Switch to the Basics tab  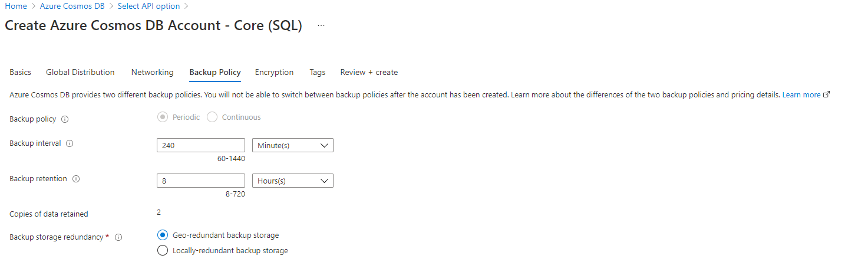(x=21, y=72)
